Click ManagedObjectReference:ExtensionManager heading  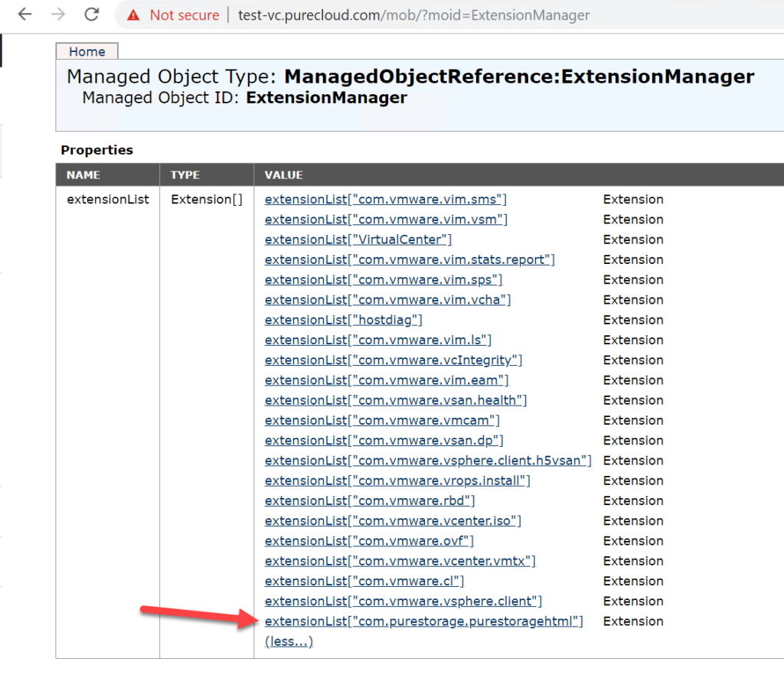pos(519,77)
